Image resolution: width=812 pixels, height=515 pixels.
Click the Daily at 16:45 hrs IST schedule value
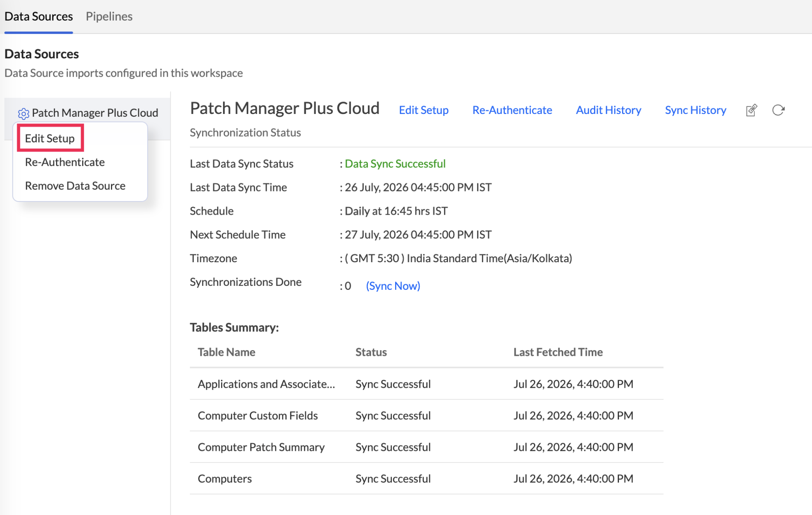click(396, 211)
